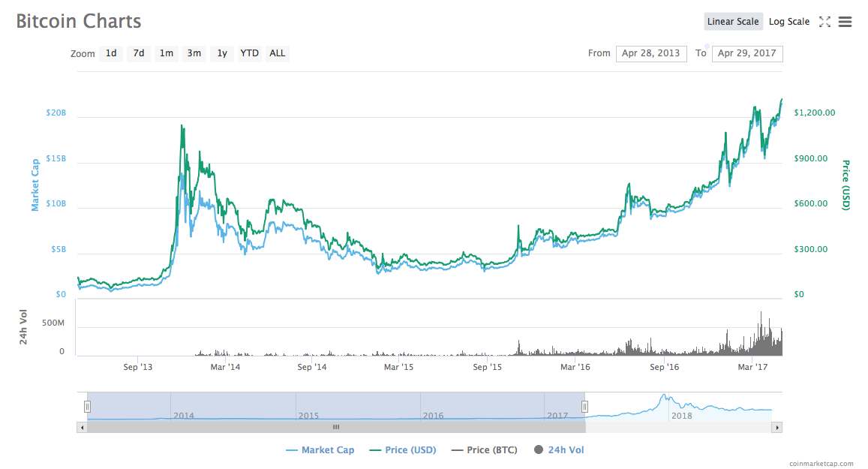
Task: Select YTD zoom range
Action: (249, 53)
